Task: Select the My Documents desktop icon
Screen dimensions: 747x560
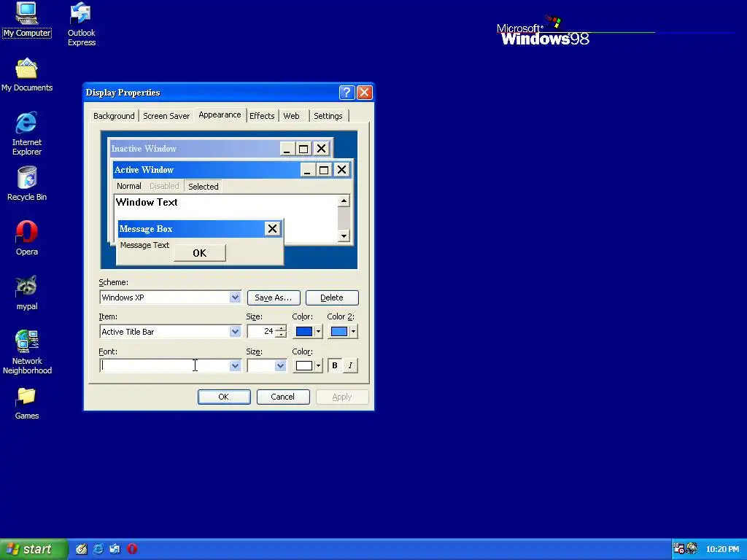Action: tap(27, 74)
